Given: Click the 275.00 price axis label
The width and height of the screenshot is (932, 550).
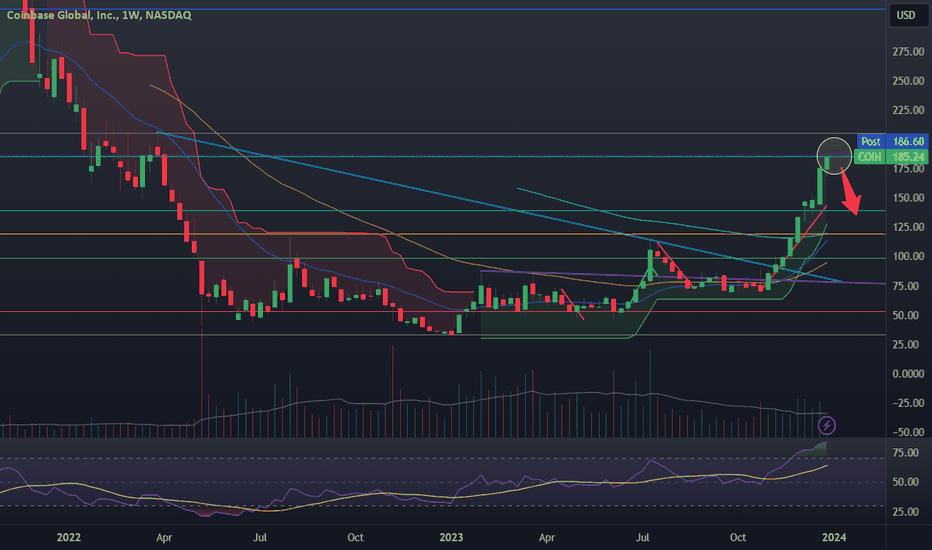Looking at the screenshot, I should coord(908,52).
